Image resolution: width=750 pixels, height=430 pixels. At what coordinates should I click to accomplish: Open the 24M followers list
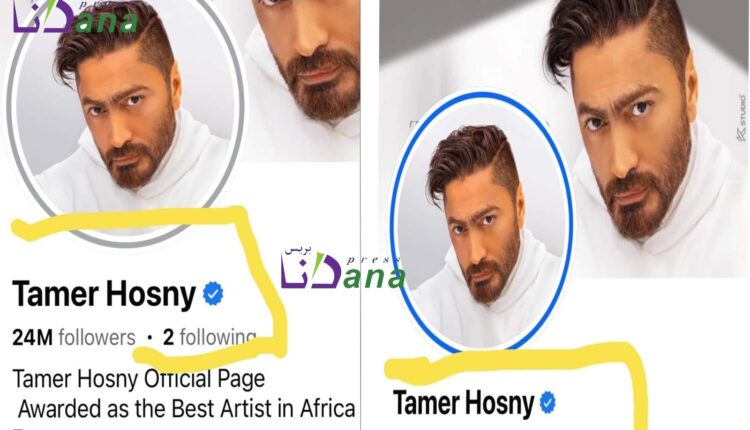point(74,338)
